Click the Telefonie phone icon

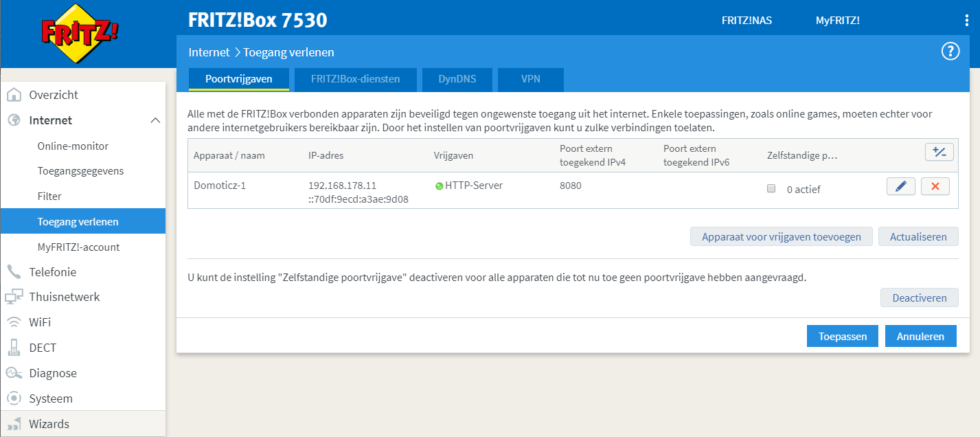click(x=14, y=272)
